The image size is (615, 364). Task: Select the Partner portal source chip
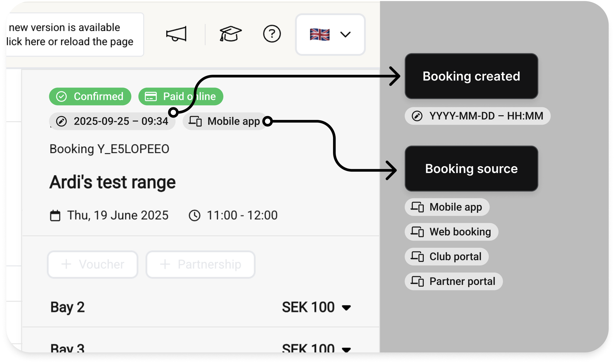click(453, 281)
